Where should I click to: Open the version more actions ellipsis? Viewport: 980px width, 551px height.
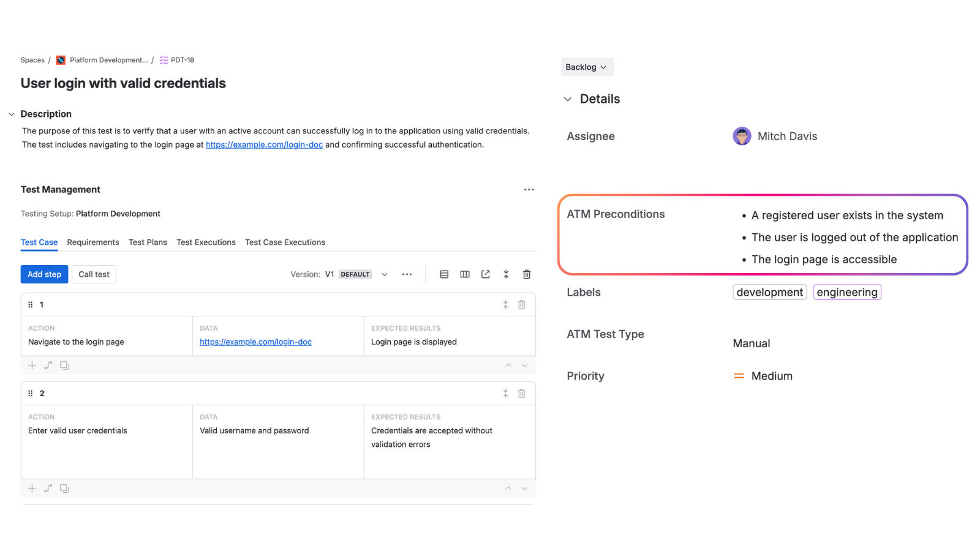pos(407,274)
